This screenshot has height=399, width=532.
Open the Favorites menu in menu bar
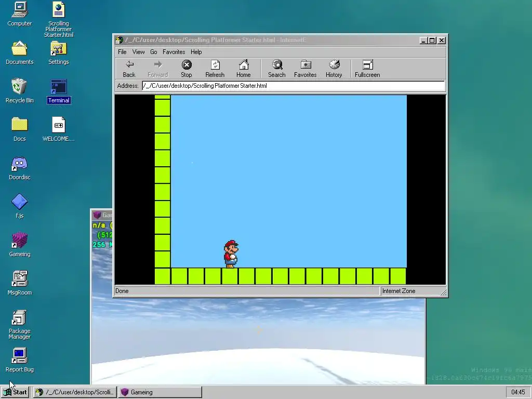pyautogui.click(x=174, y=52)
